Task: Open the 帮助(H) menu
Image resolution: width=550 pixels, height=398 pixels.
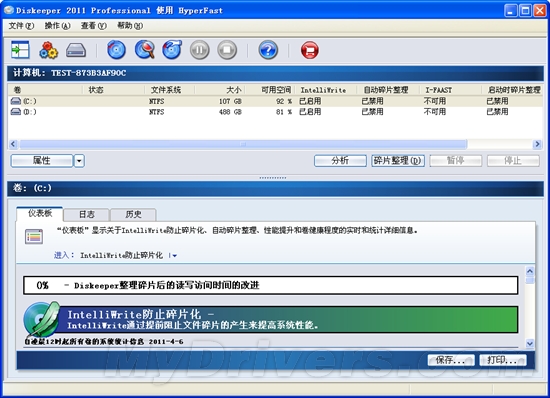Action: point(130,26)
